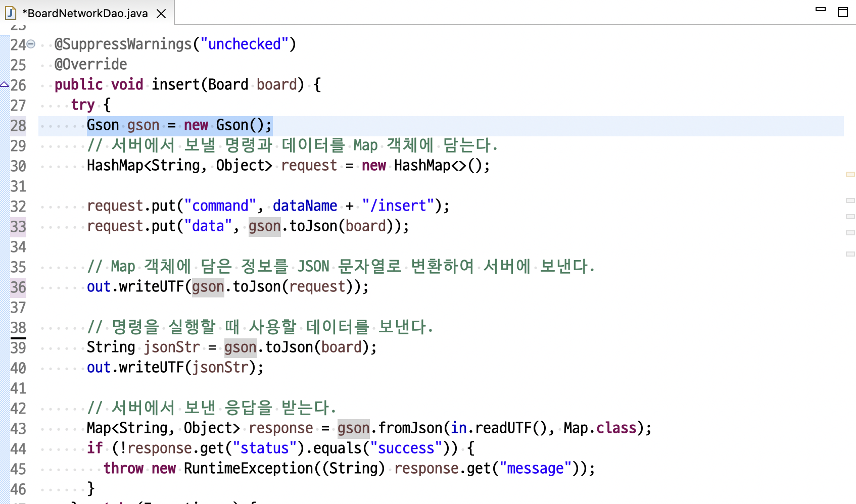Click HashMap<String, Object> type on line 30
The height and width of the screenshot is (504, 856).
(x=179, y=165)
